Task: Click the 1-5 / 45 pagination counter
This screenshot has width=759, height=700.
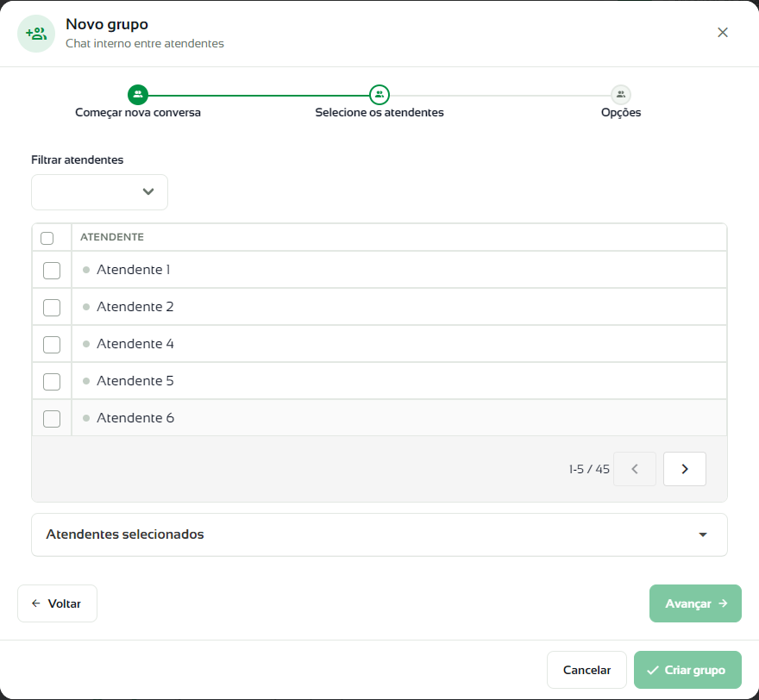Action: [589, 469]
